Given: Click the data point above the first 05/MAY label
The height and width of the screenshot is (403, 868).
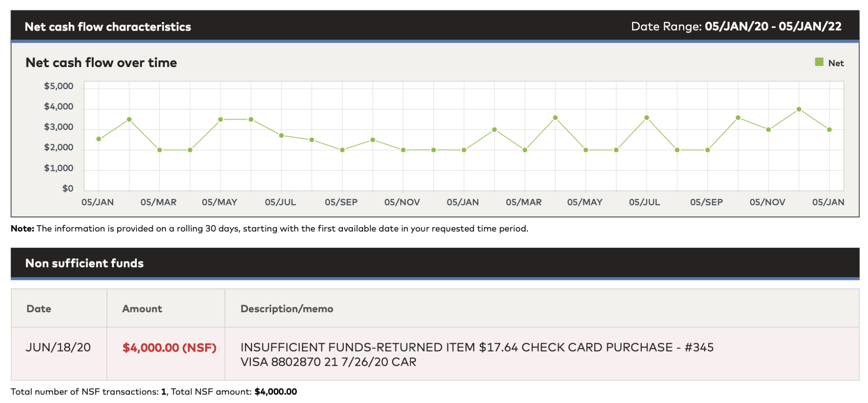Looking at the screenshot, I should pos(220,120).
